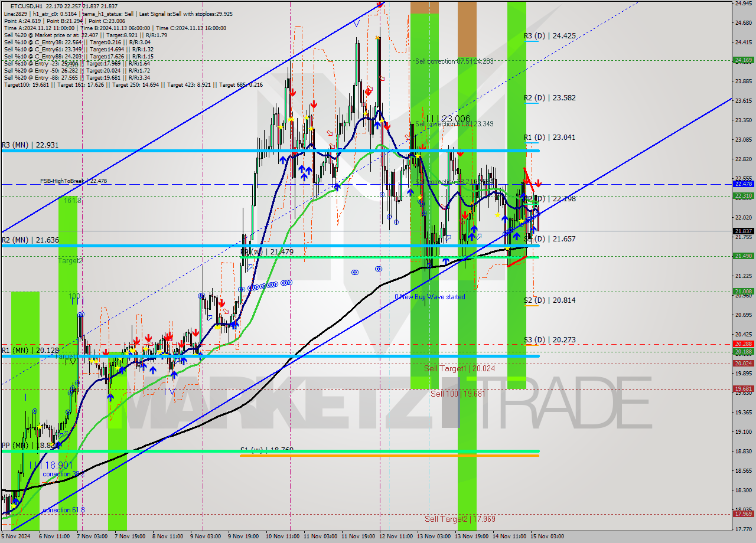Screen dimensions: 756x543
Task: Click the 'S1 (w) | 18.768' weekly support label
Action: pos(267,450)
